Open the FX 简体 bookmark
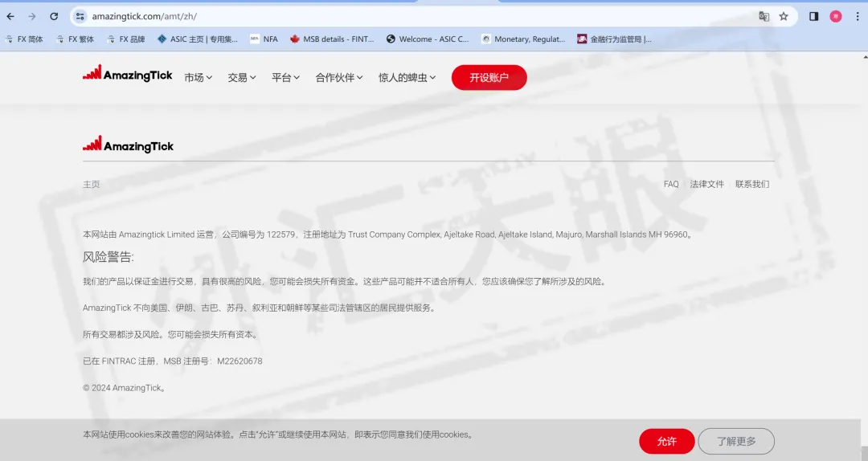Viewport: 868px width, 461px height. pos(24,39)
